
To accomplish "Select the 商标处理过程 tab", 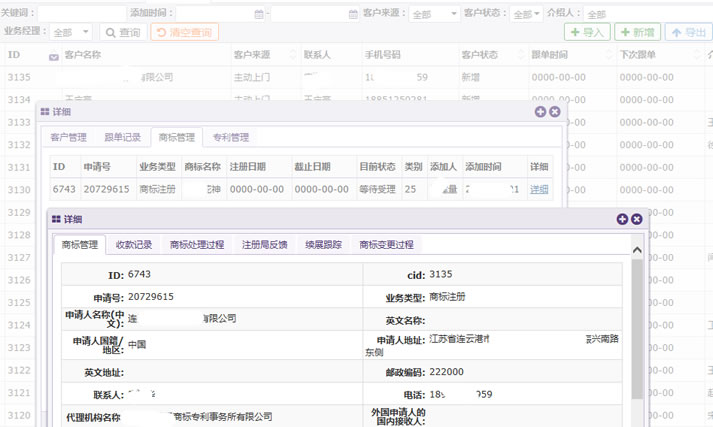I will (x=196, y=244).
